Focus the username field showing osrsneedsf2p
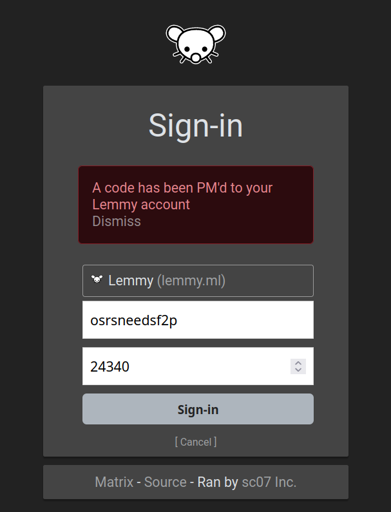The image size is (391, 512). coord(198,320)
